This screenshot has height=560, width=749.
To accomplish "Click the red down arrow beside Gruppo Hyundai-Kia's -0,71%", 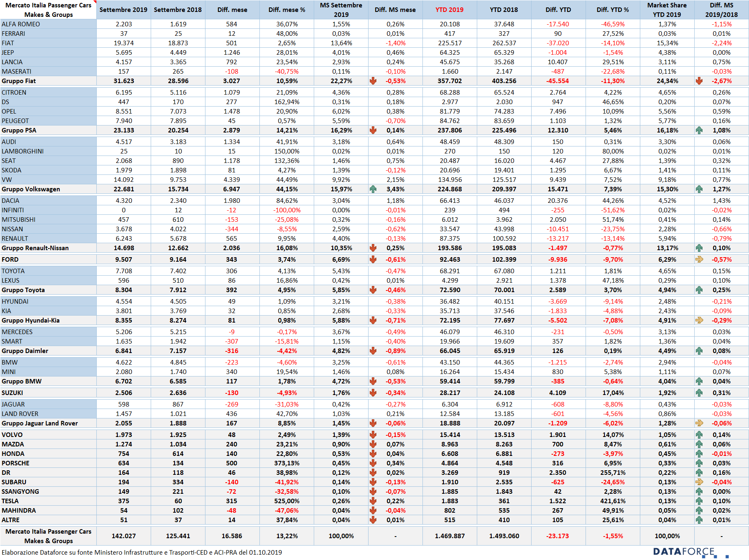I will [x=373, y=321].
